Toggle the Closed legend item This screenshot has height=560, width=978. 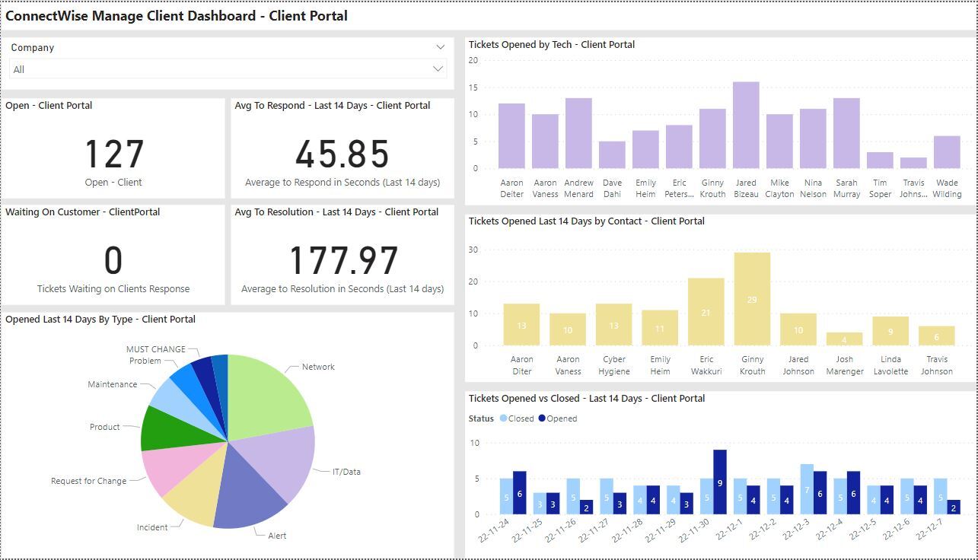click(x=517, y=418)
